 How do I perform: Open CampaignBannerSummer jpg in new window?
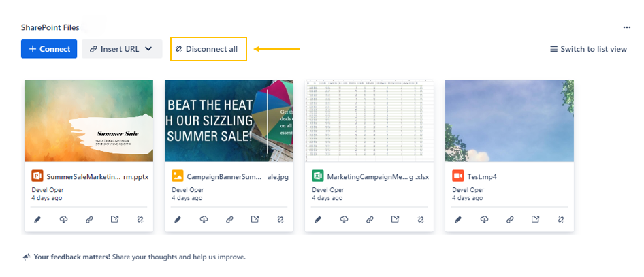coord(255,219)
